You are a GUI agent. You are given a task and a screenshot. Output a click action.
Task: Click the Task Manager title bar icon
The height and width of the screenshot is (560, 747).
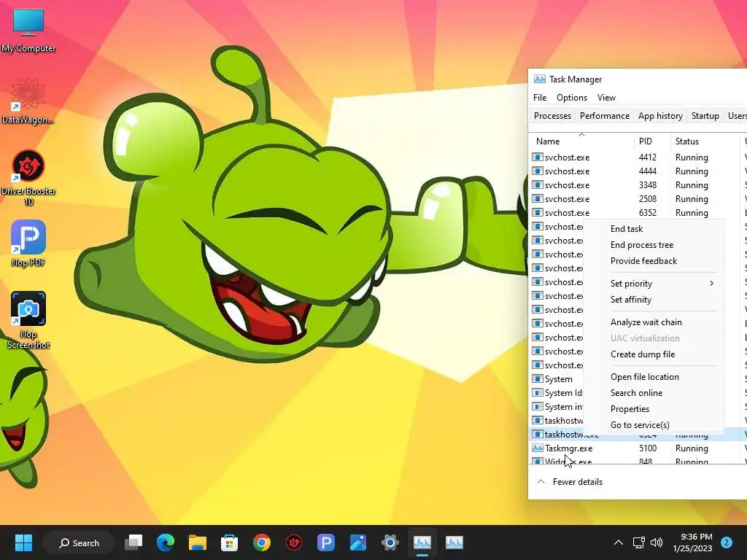click(x=539, y=79)
